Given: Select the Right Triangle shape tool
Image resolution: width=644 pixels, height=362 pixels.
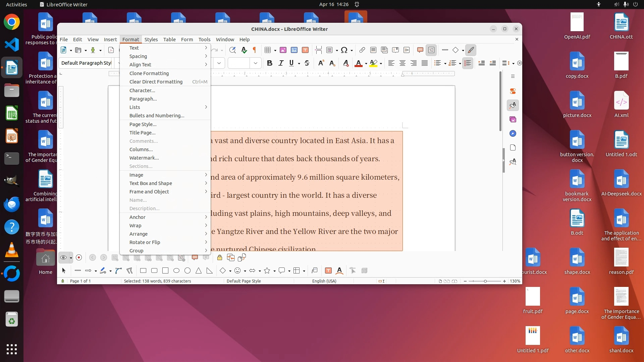Looking at the screenshot, I should 210,271.
